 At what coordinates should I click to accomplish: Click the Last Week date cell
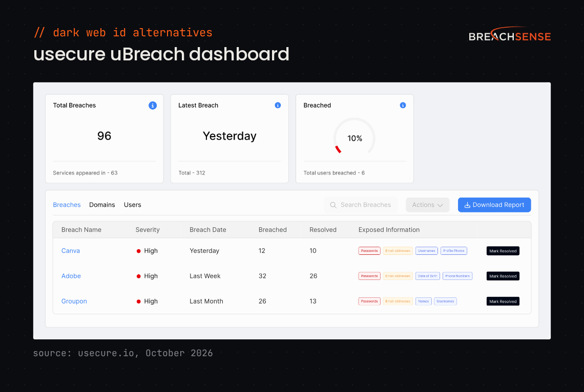(x=205, y=276)
